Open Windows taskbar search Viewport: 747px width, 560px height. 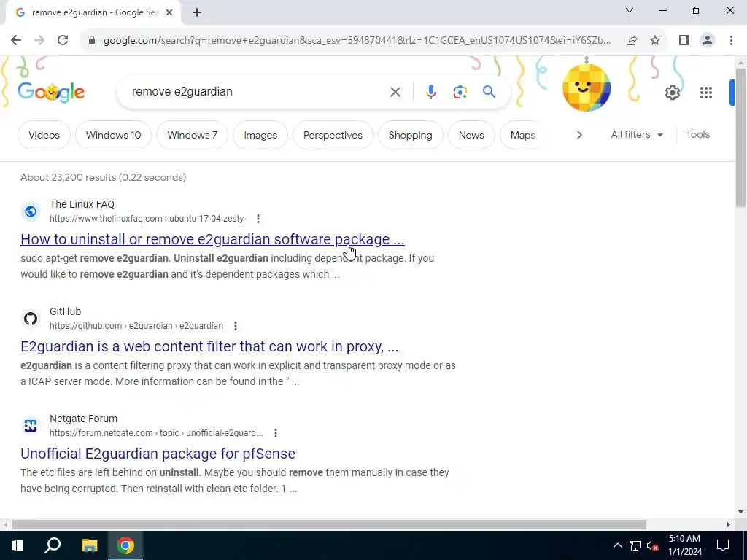point(53,545)
